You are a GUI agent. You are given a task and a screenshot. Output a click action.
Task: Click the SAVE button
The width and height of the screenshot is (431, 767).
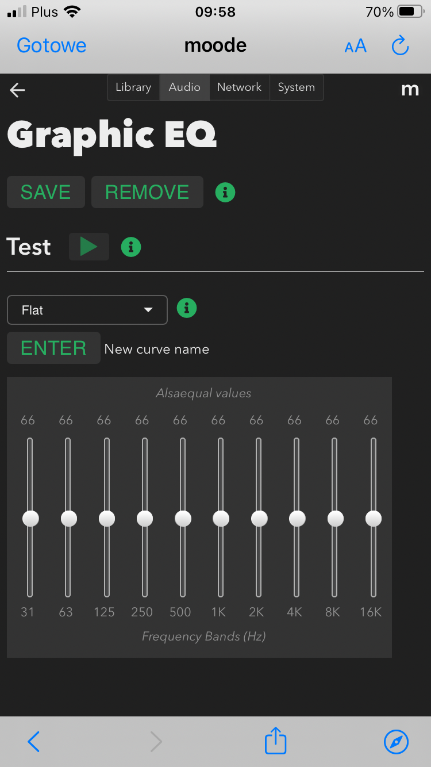pyautogui.click(x=46, y=192)
